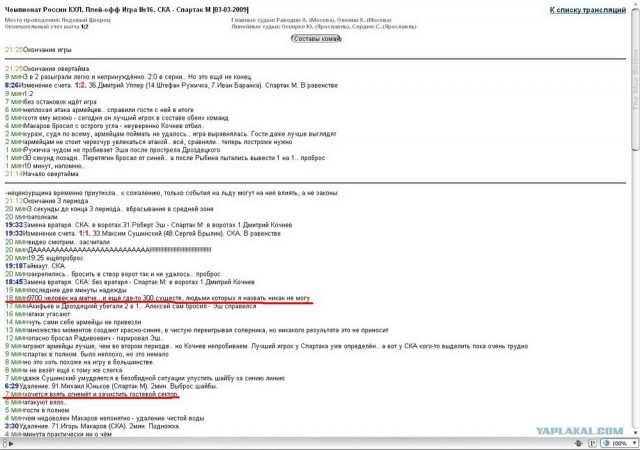
Task: Click the 6:29 «Удаление. 91.Михаил Юньков» line
Action: [x=111, y=386]
